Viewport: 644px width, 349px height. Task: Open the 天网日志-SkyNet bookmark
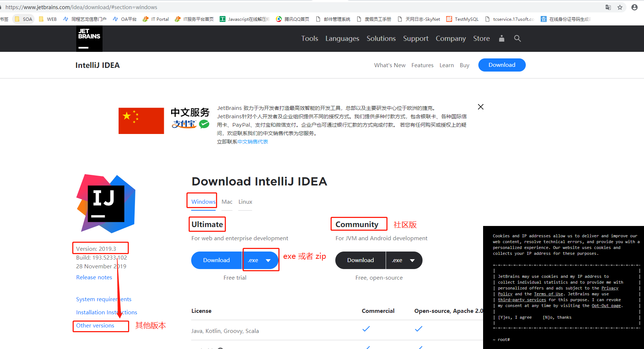click(419, 19)
